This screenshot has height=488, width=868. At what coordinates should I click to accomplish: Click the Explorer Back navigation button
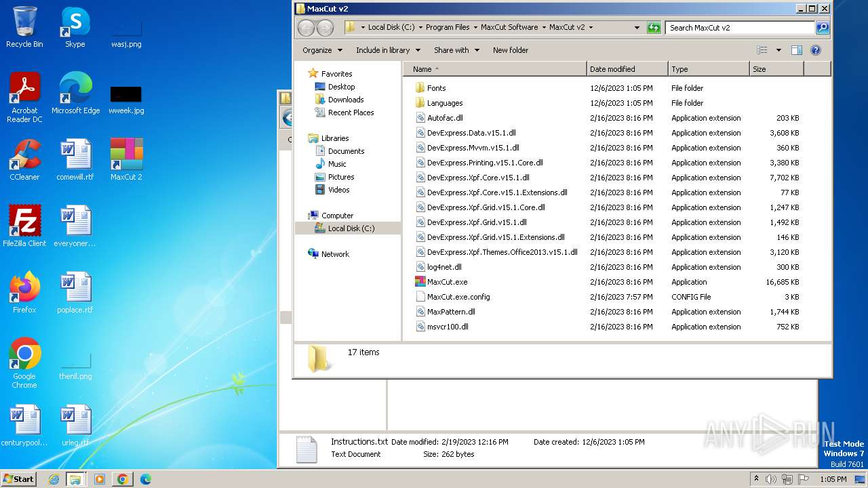pyautogui.click(x=306, y=28)
